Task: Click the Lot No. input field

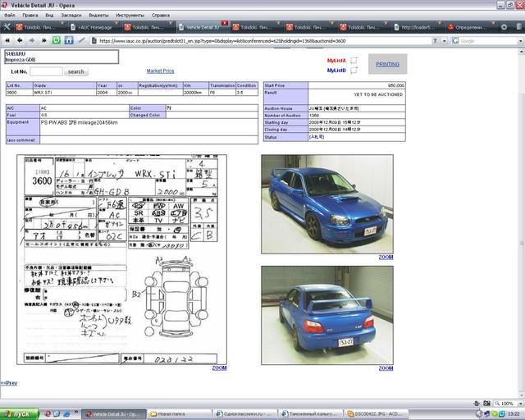Action: pyautogui.click(x=46, y=71)
